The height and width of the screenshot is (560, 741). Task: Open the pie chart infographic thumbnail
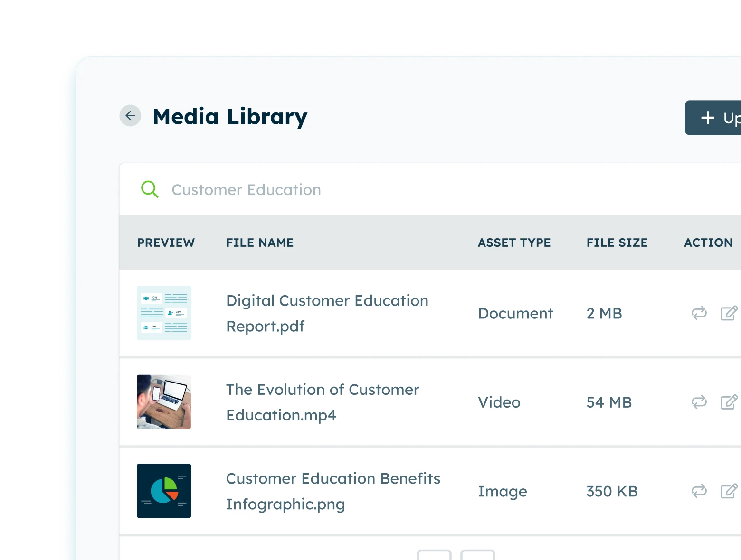pyautogui.click(x=164, y=491)
